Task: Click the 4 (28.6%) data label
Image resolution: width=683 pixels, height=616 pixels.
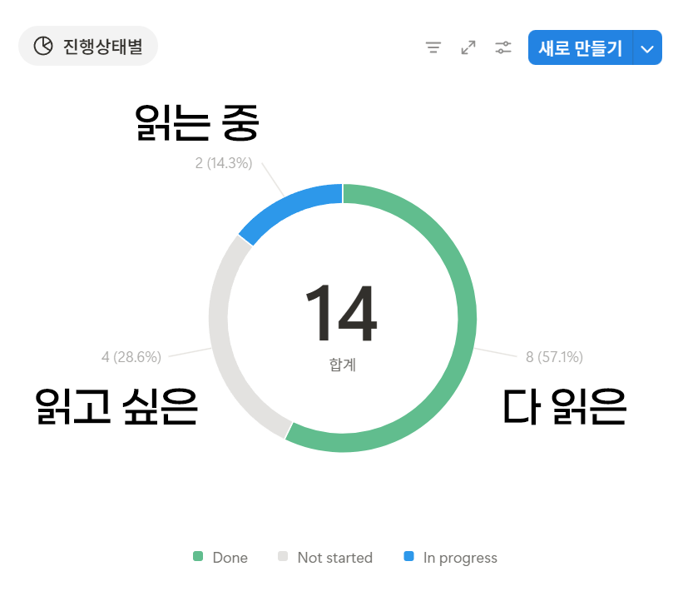Action: [131, 357]
